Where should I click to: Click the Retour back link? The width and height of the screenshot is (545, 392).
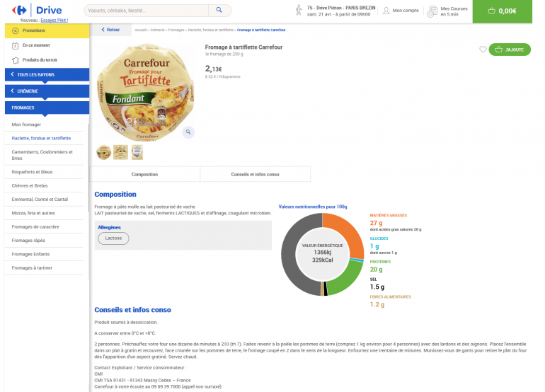tap(110, 30)
